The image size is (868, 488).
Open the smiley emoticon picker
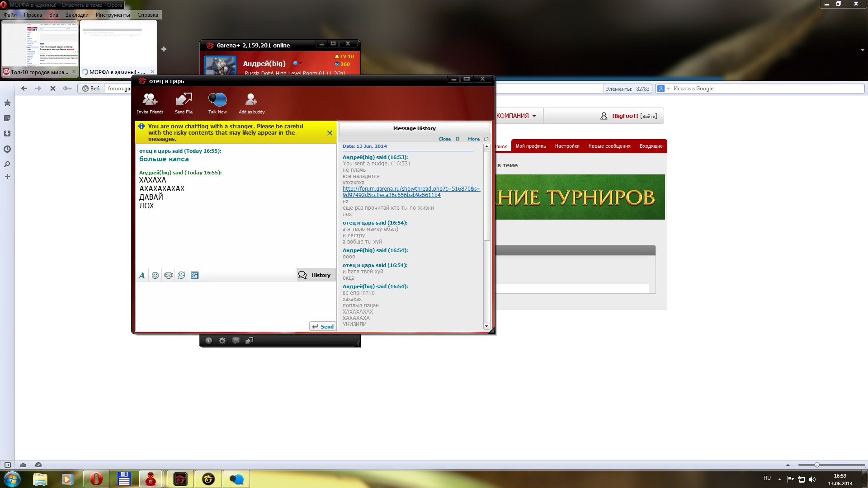[x=155, y=275]
